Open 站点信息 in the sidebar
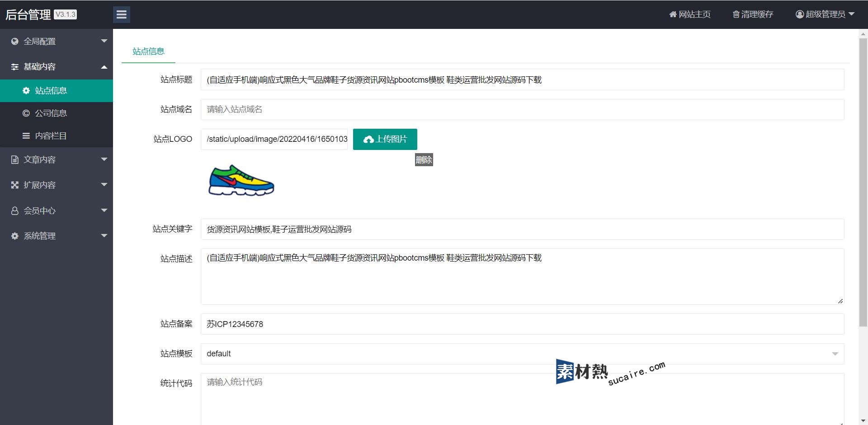The width and height of the screenshot is (868, 425). tap(57, 91)
